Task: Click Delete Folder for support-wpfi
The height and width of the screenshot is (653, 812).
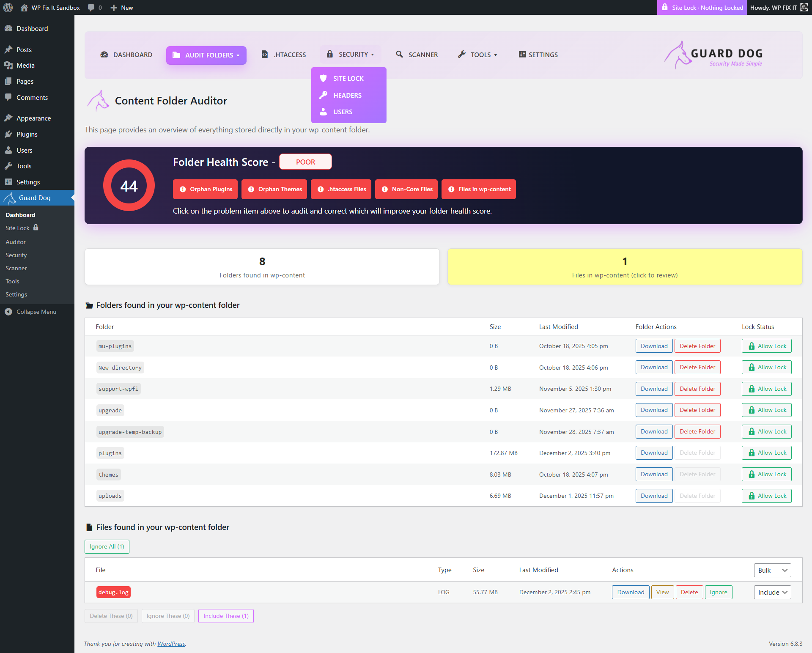Action: click(x=697, y=389)
